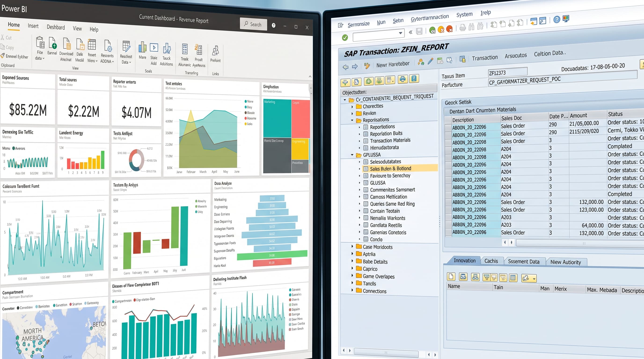The width and height of the screenshot is (644, 359).
Task: Click the Trealk Akunavic ribbon icon
Action: (x=185, y=49)
